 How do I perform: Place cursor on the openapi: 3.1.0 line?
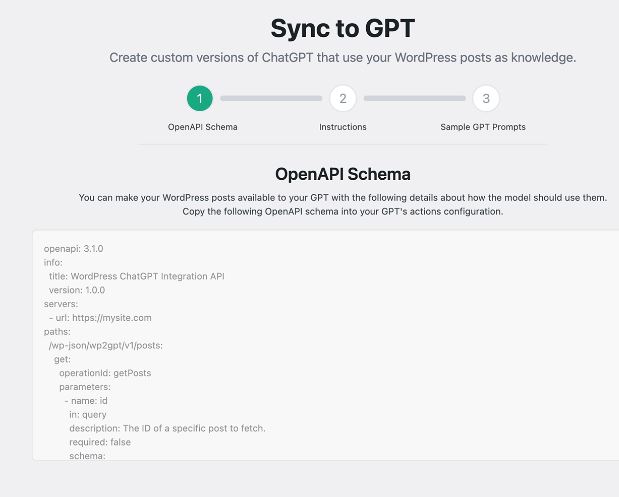[x=73, y=249]
